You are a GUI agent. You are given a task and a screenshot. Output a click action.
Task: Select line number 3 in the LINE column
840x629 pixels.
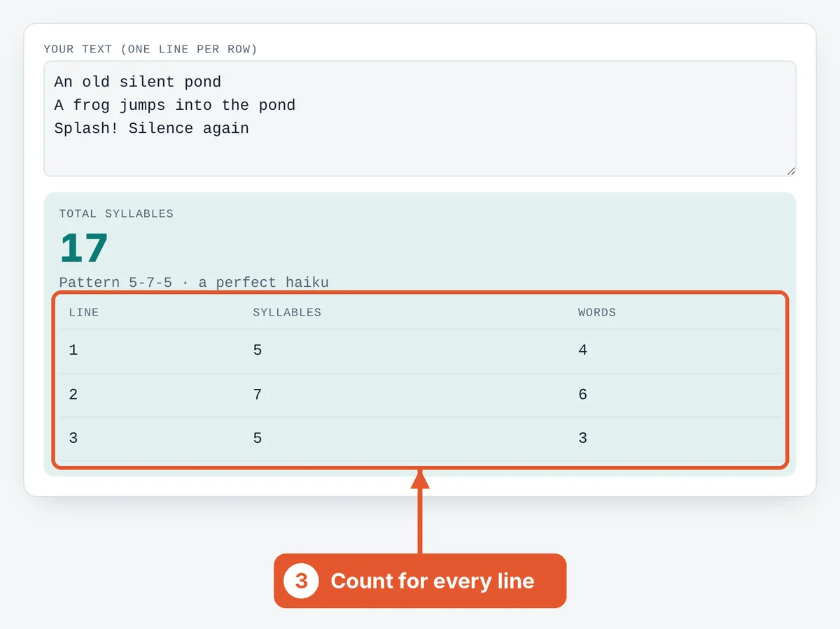(73, 439)
